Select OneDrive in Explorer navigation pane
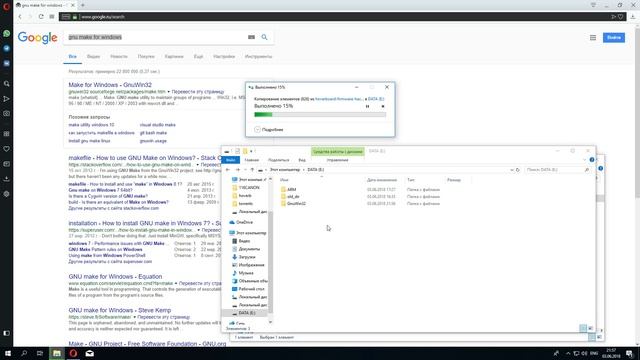 click(x=244, y=222)
